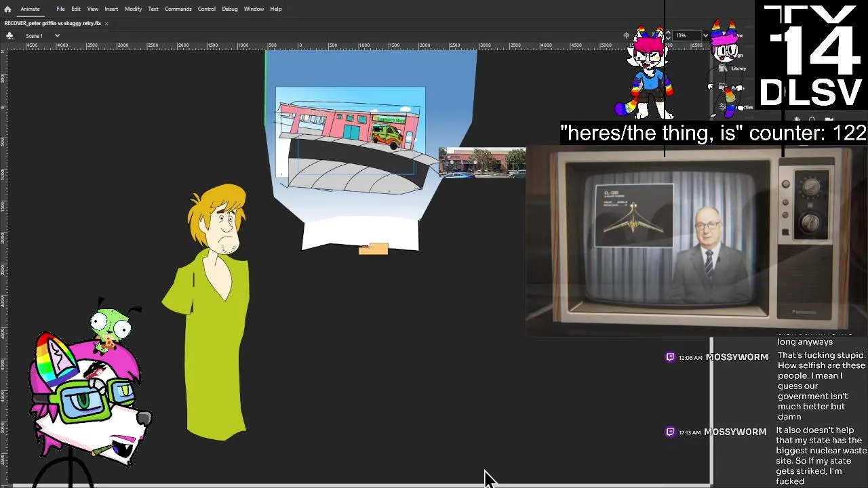Open the Control menu
The width and height of the screenshot is (868, 488).
[x=207, y=9]
